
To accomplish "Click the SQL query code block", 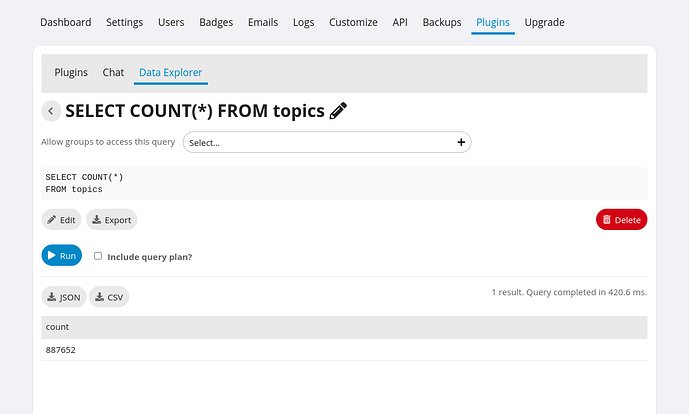I will (x=344, y=183).
